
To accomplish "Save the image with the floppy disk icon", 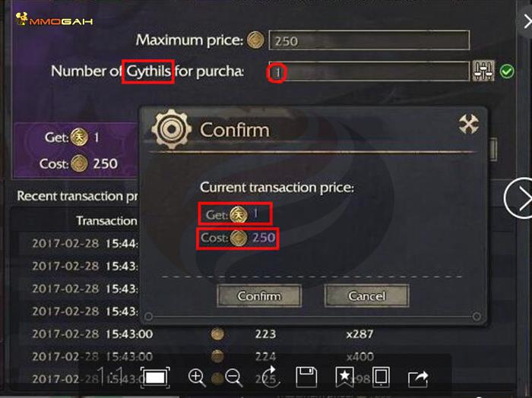I will 306,377.
